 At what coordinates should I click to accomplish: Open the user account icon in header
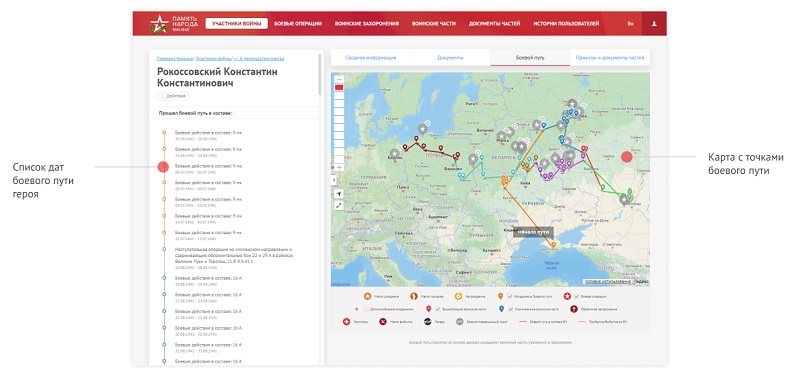point(655,23)
